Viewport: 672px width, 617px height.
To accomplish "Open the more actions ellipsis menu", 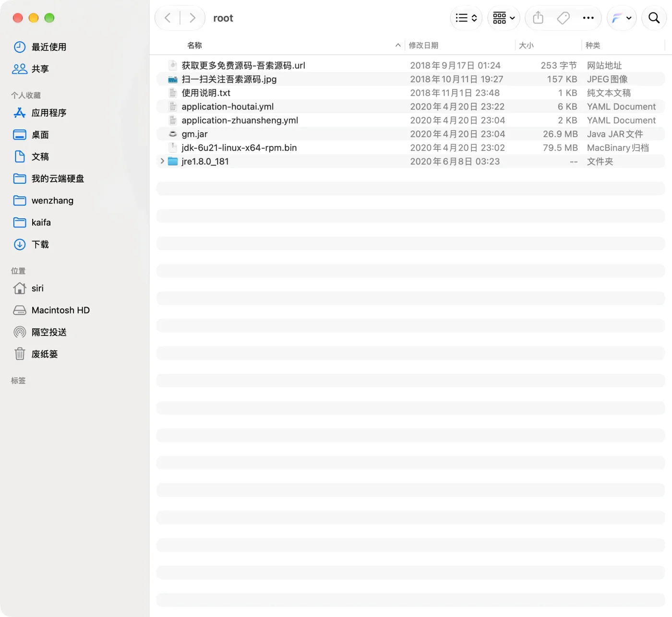I will (588, 18).
